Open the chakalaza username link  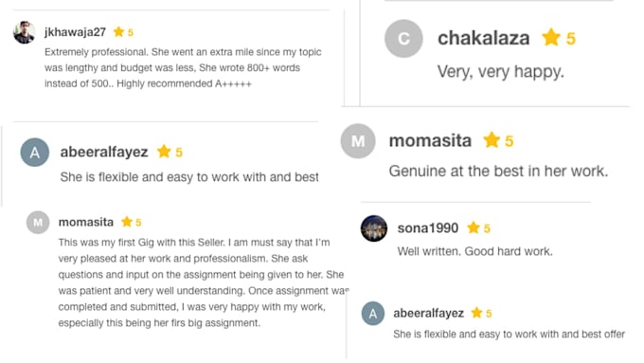(483, 38)
